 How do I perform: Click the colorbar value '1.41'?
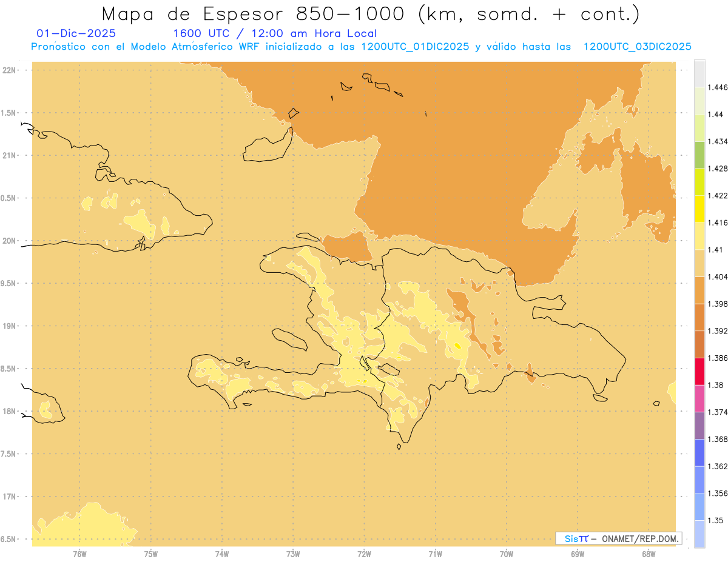[x=716, y=250]
